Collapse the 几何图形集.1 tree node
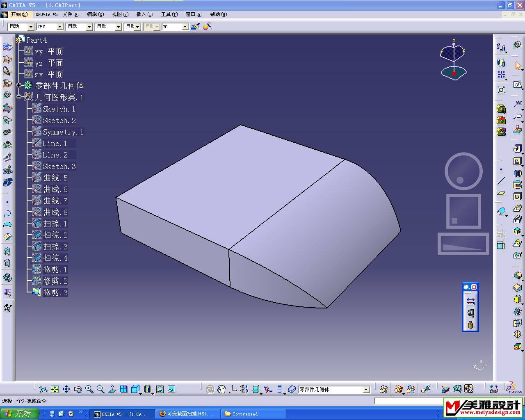525x420 pixels. point(19,97)
